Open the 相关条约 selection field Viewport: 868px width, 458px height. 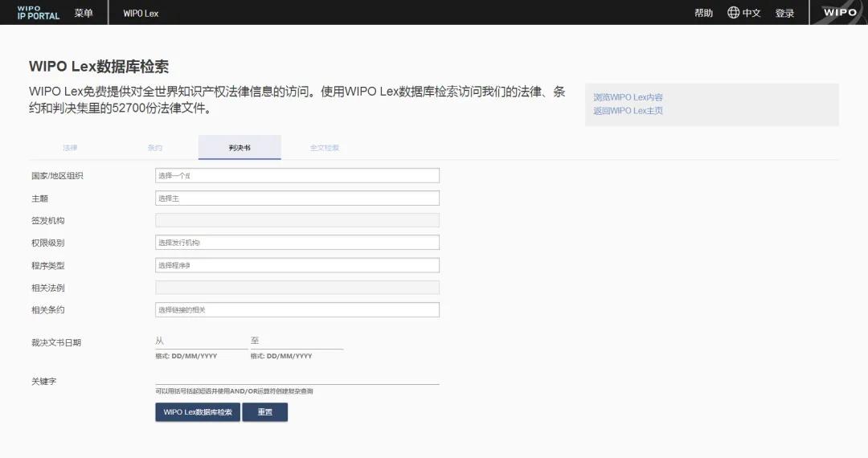point(297,310)
